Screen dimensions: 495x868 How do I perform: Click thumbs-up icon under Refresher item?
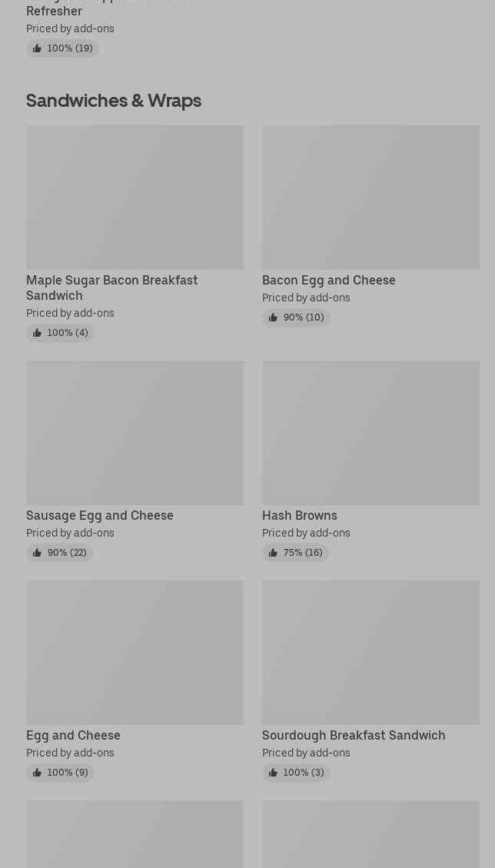point(37,48)
